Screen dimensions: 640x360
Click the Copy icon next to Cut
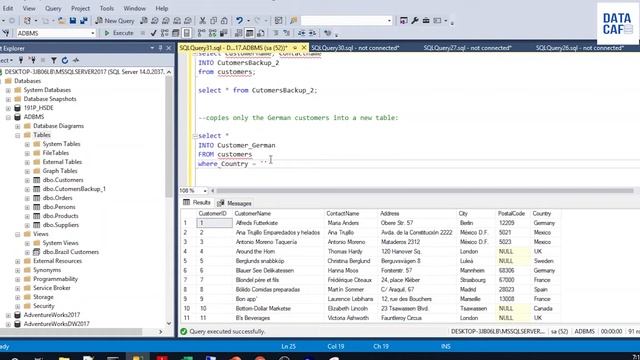point(213,20)
